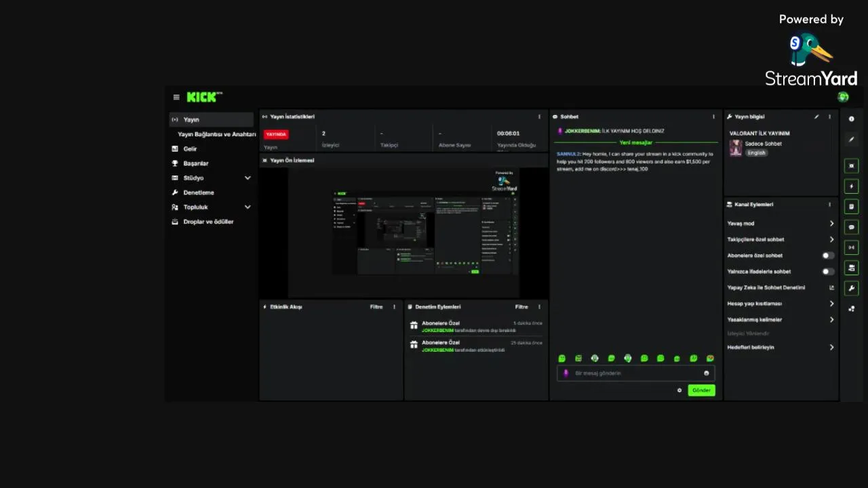Open the emoji picker in the chat input
Image resolution: width=868 pixels, height=488 pixels.
click(707, 373)
